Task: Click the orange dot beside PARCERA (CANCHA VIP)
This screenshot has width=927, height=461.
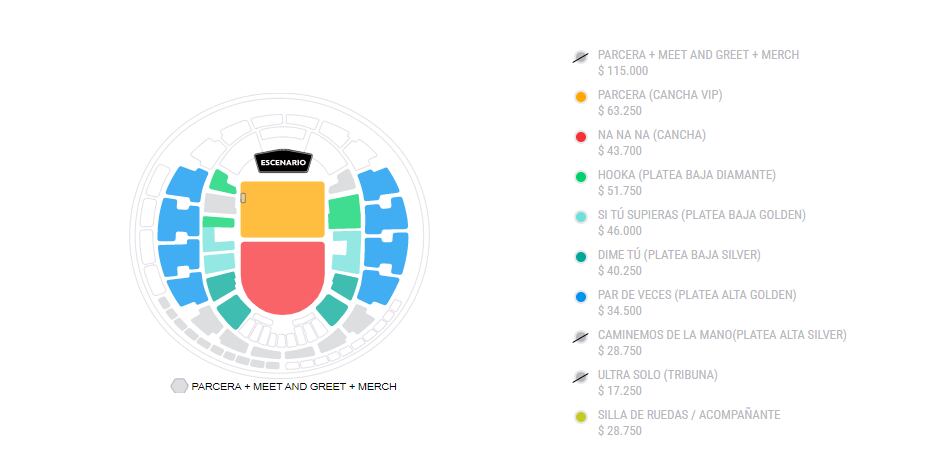Action: point(580,97)
